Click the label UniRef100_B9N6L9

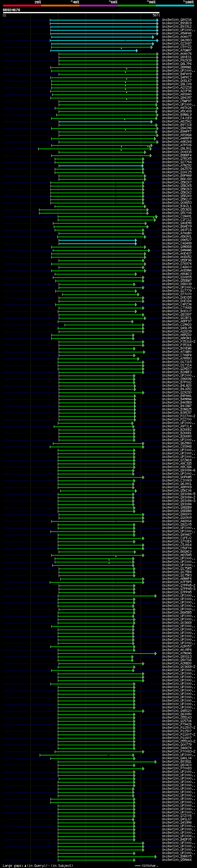tap(177, 115)
